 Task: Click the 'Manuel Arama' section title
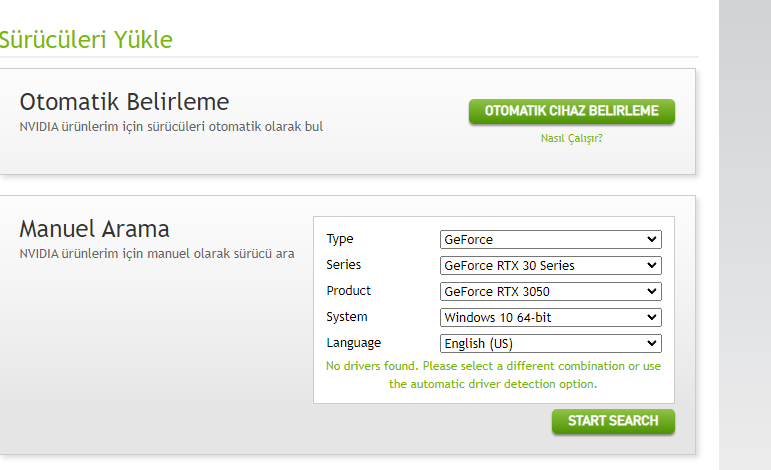click(x=94, y=229)
